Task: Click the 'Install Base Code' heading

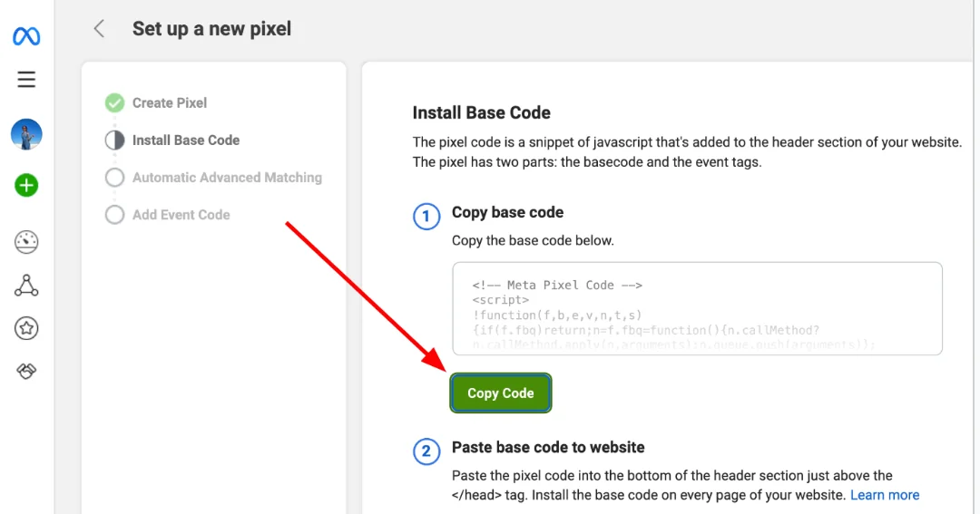Action: (481, 113)
